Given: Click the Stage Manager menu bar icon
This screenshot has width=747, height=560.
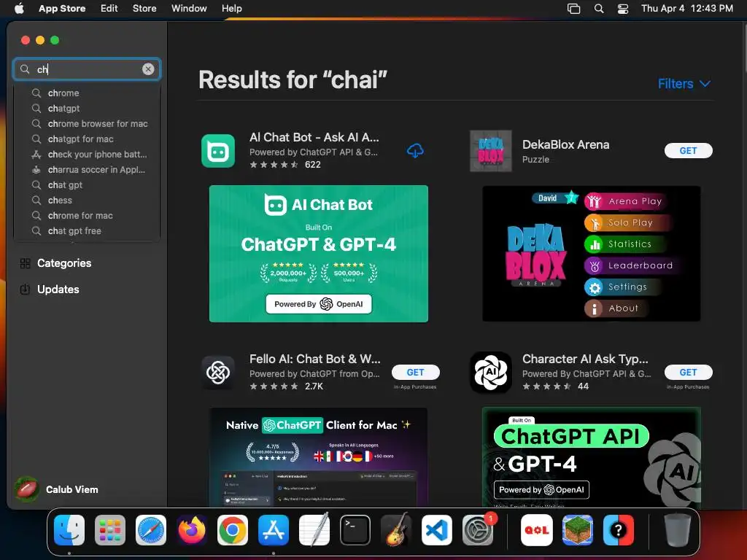Looking at the screenshot, I should click(x=573, y=8).
